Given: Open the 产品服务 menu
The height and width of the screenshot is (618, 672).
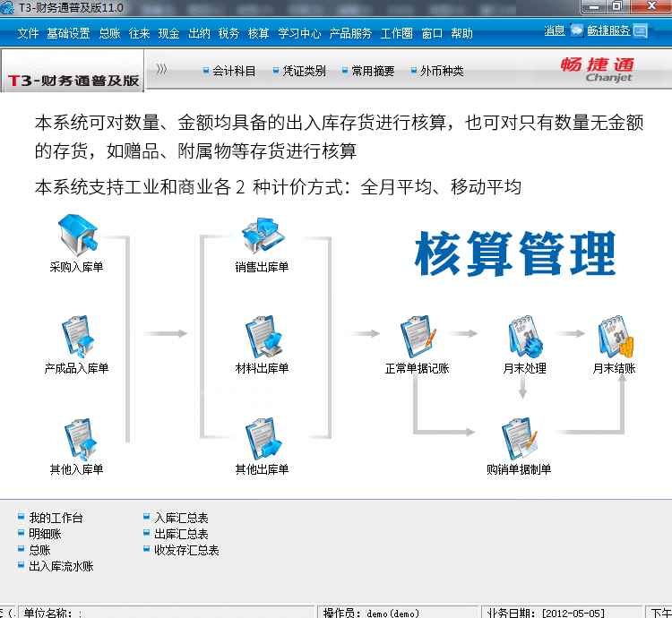Looking at the screenshot, I should click(x=350, y=33).
